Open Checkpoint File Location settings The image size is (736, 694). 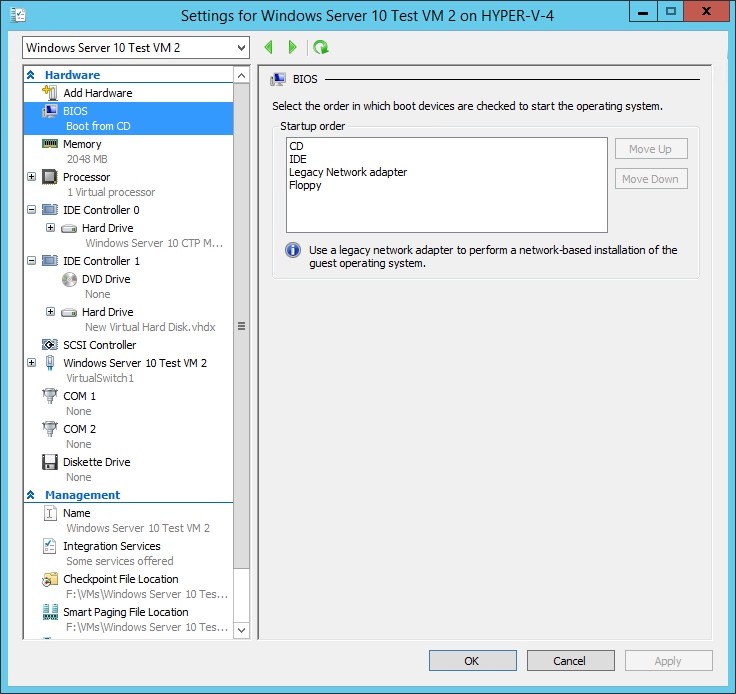click(120, 579)
